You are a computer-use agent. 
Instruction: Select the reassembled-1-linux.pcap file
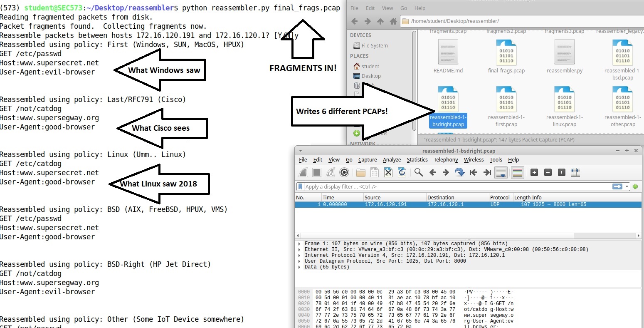click(x=564, y=106)
